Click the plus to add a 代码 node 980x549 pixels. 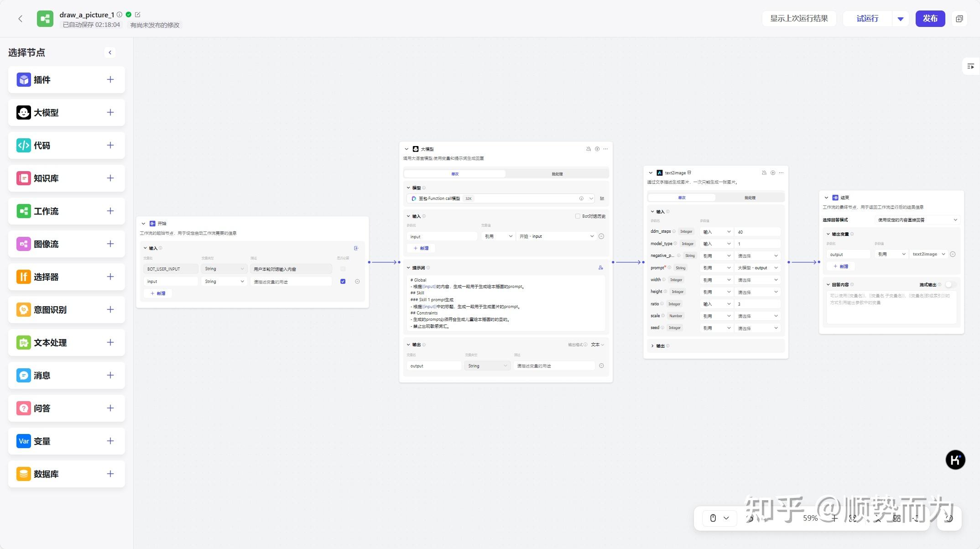(x=110, y=146)
